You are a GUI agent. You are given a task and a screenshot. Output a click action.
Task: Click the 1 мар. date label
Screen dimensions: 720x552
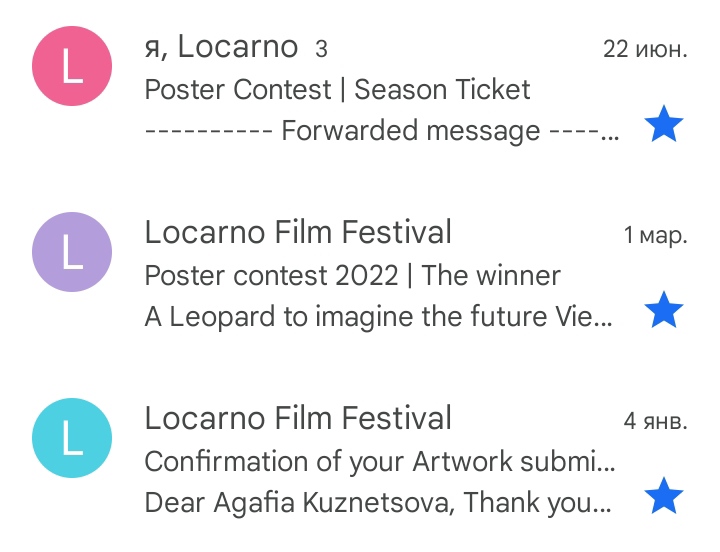pyautogui.click(x=655, y=235)
